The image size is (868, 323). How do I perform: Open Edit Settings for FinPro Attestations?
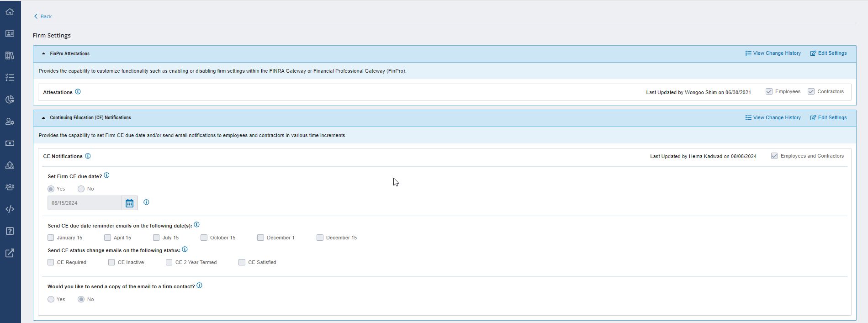pos(828,53)
